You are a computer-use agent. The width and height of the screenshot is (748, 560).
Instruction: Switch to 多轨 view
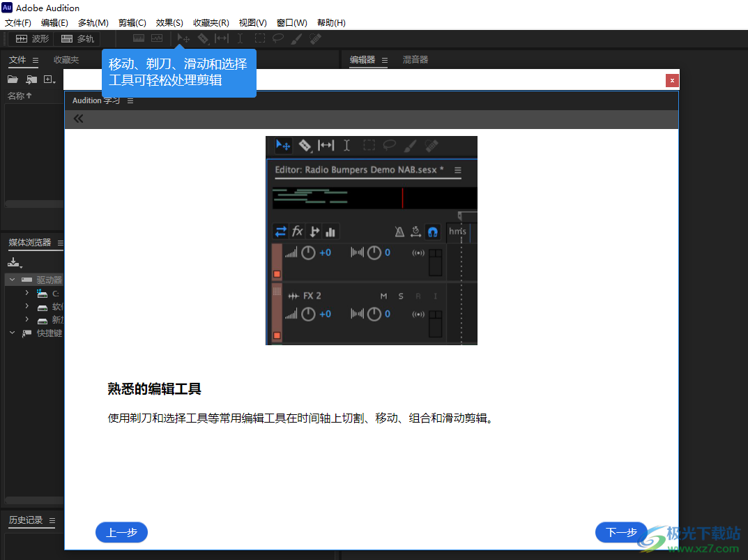77,38
